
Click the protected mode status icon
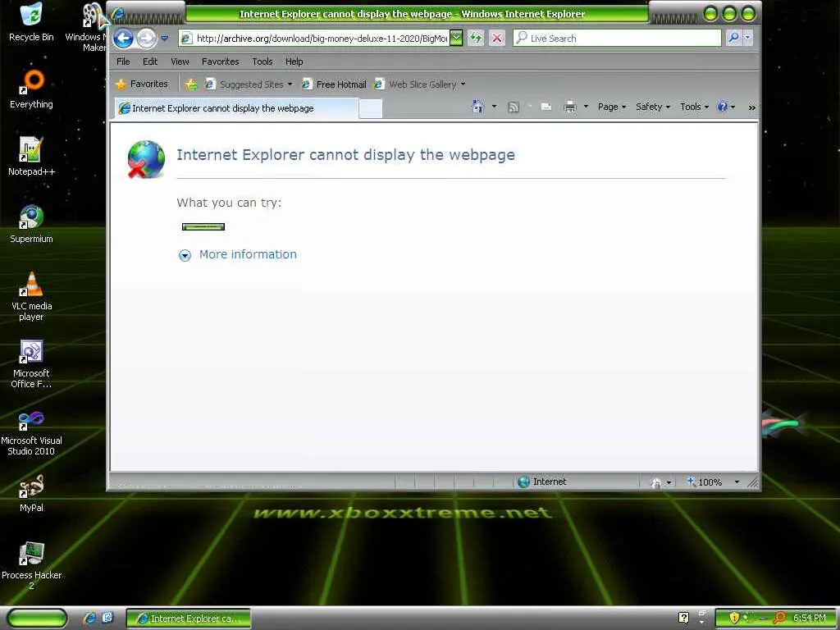655,482
